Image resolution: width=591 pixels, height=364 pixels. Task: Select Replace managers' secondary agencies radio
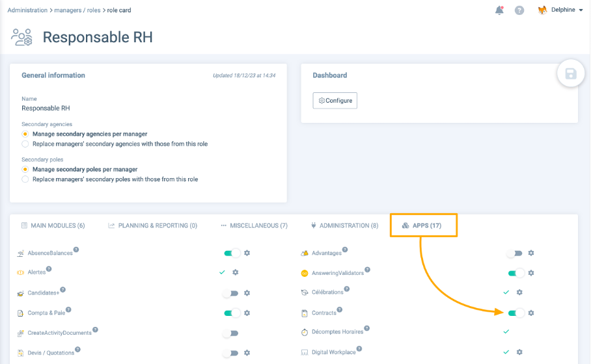click(x=25, y=144)
